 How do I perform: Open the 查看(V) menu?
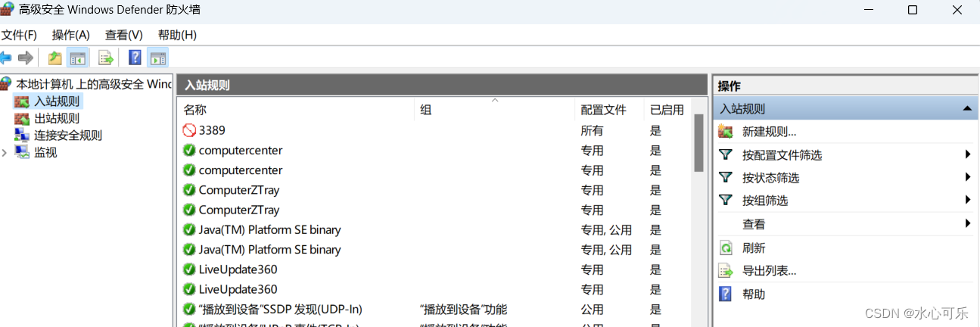pos(124,35)
